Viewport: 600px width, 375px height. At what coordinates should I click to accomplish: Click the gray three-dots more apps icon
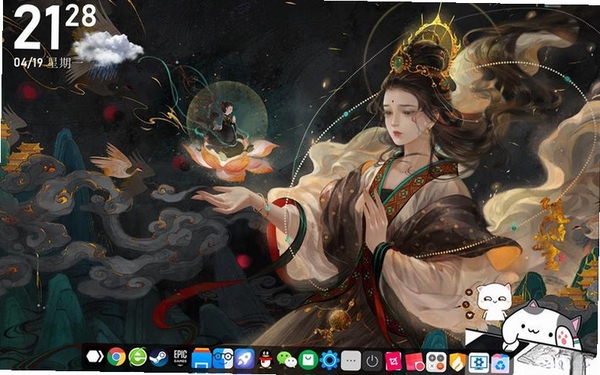[351, 361]
